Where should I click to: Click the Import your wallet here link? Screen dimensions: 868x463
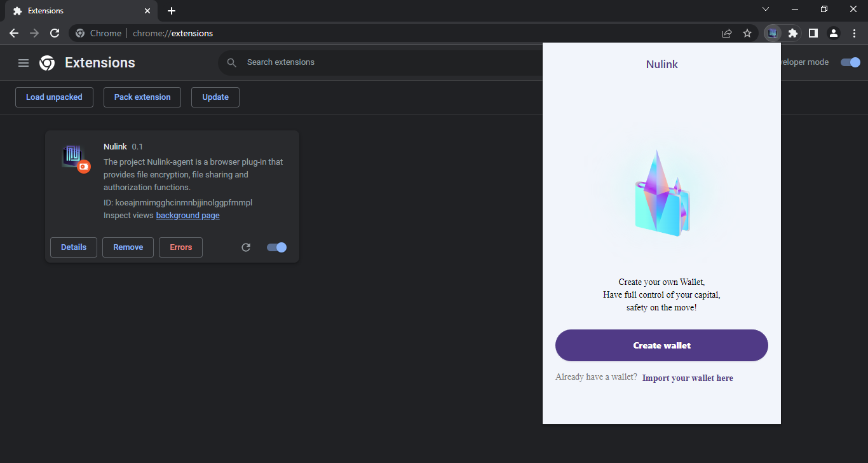coord(688,378)
